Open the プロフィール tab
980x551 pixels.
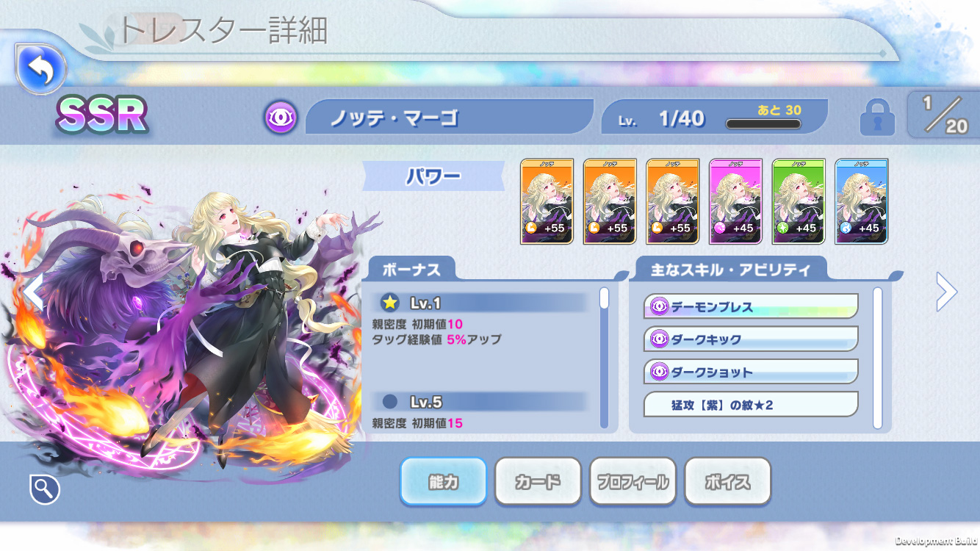pyautogui.click(x=633, y=481)
